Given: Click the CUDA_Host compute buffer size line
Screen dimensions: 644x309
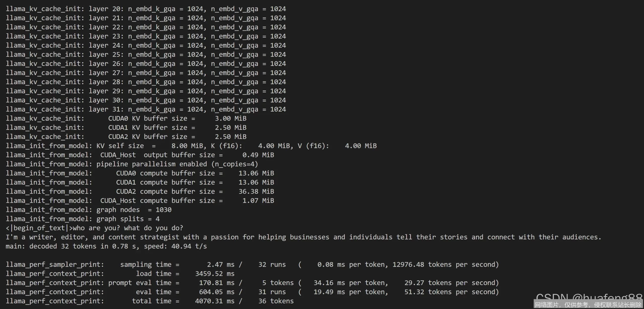Looking at the screenshot, I should point(140,201).
